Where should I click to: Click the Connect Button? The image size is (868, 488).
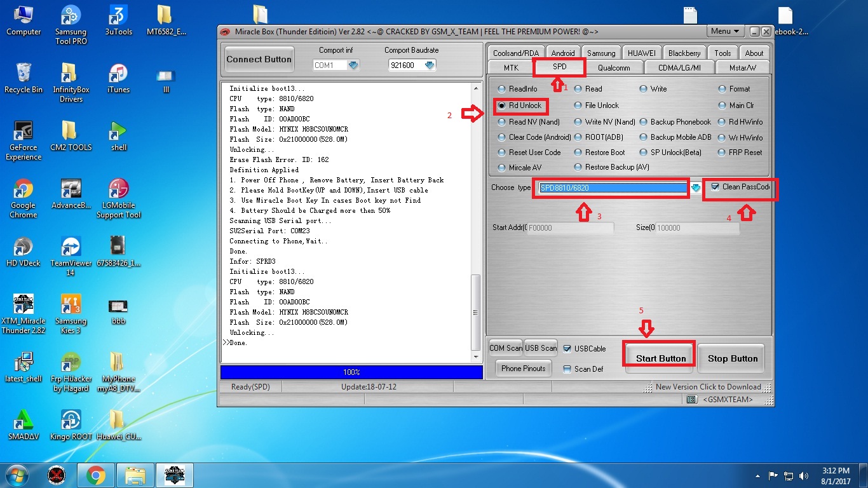(x=259, y=59)
